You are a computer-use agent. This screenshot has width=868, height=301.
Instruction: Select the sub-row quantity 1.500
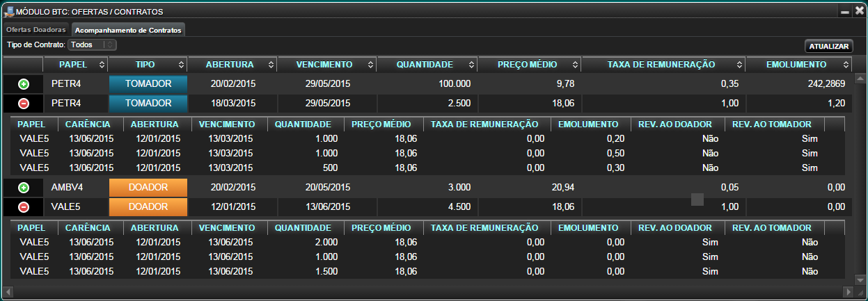tap(326, 272)
